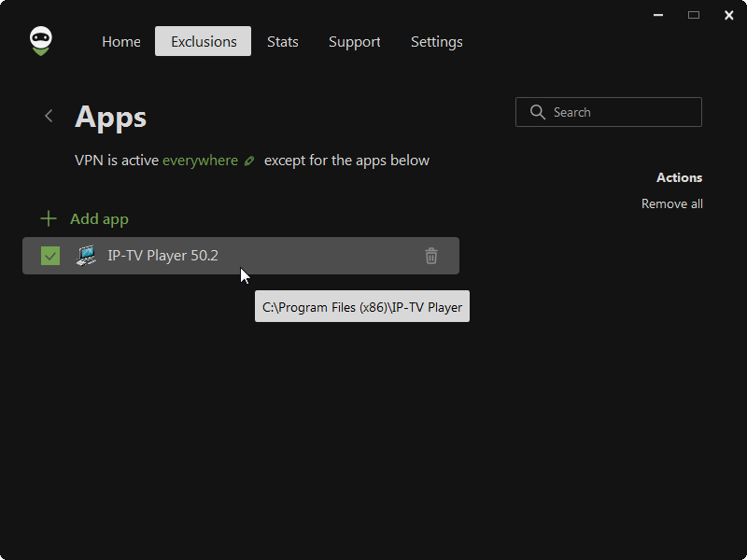Select the IP-TV Player 50.2 row text
Image resolution: width=747 pixels, height=560 pixels.
click(x=162, y=256)
